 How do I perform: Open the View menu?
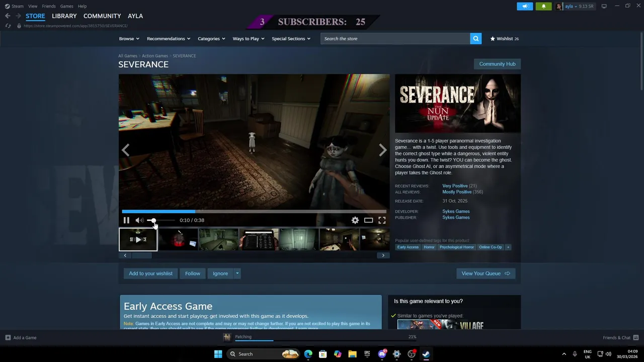click(33, 6)
